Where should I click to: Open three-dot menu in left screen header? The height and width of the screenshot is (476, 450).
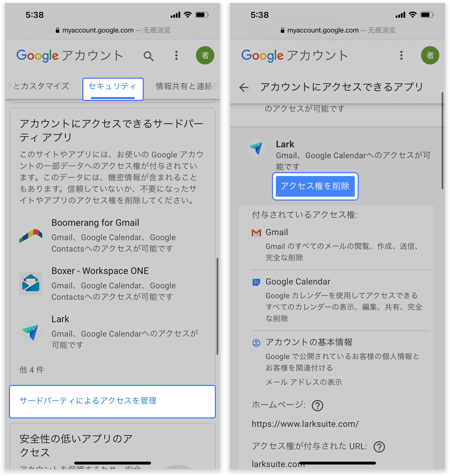[176, 55]
